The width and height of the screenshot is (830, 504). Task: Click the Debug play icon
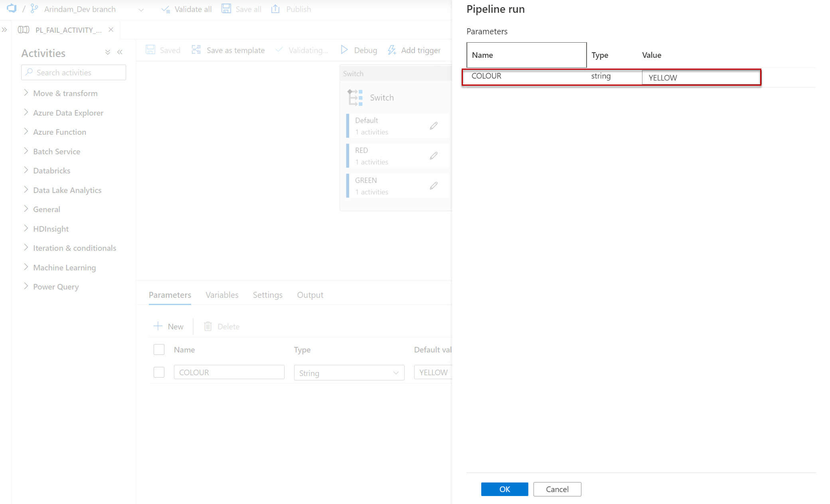pos(344,50)
